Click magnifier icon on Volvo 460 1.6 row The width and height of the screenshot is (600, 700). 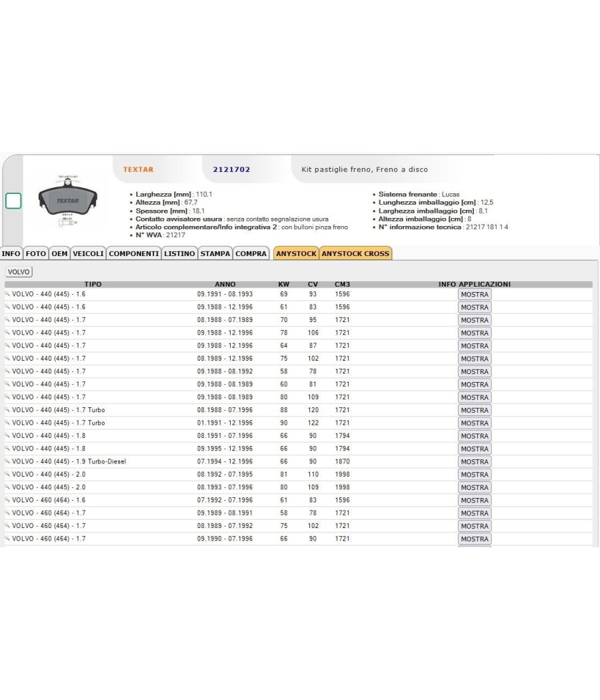tap(7, 500)
